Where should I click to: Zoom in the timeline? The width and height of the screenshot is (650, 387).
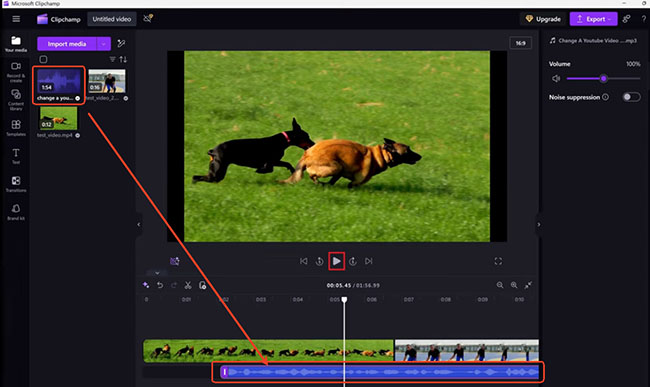tap(514, 285)
